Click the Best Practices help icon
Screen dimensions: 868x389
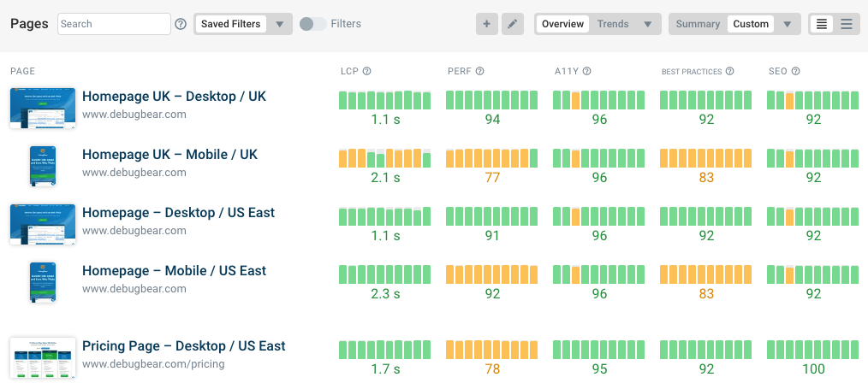pyautogui.click(x=729, y=72)
